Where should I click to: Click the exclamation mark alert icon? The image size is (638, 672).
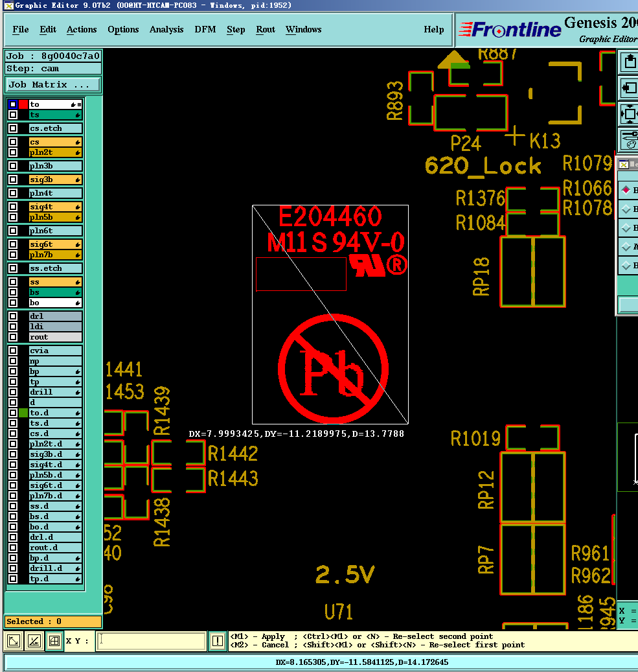[x=217, y=641]
